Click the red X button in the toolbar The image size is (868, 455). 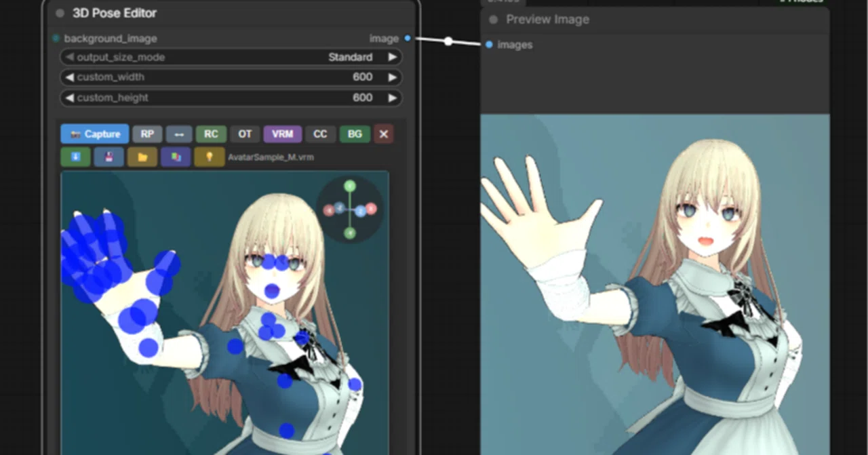(384, 134)
